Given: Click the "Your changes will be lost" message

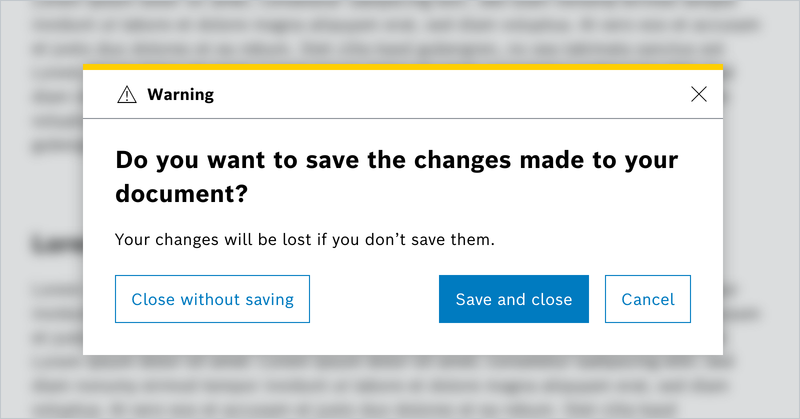Looking at the screenshot, I should [305, 240].
